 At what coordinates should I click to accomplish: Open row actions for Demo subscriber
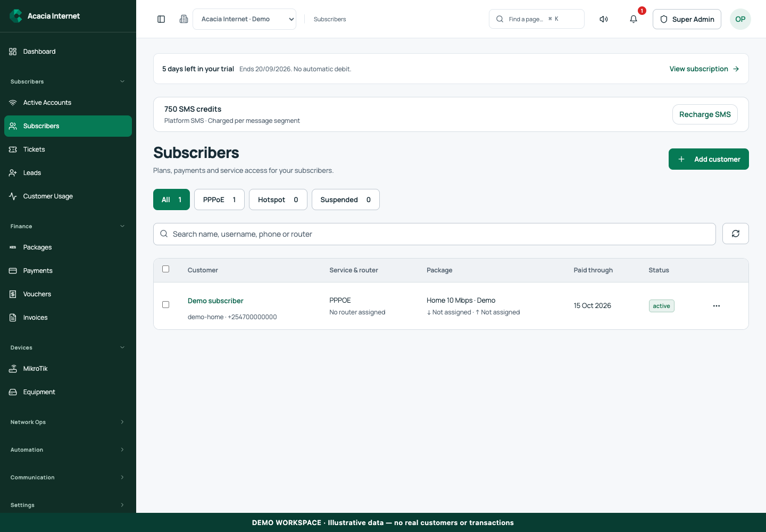[717, 306]
